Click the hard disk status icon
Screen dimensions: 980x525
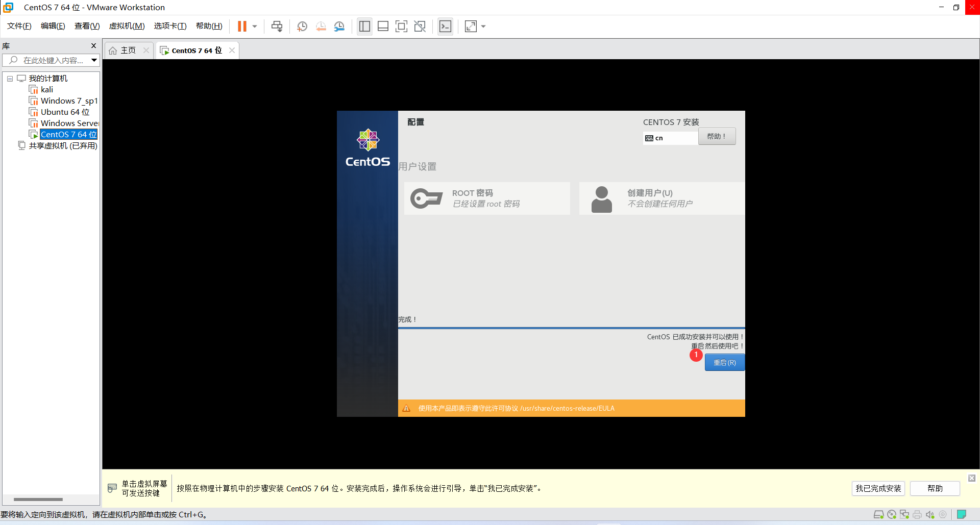point(879,514)
